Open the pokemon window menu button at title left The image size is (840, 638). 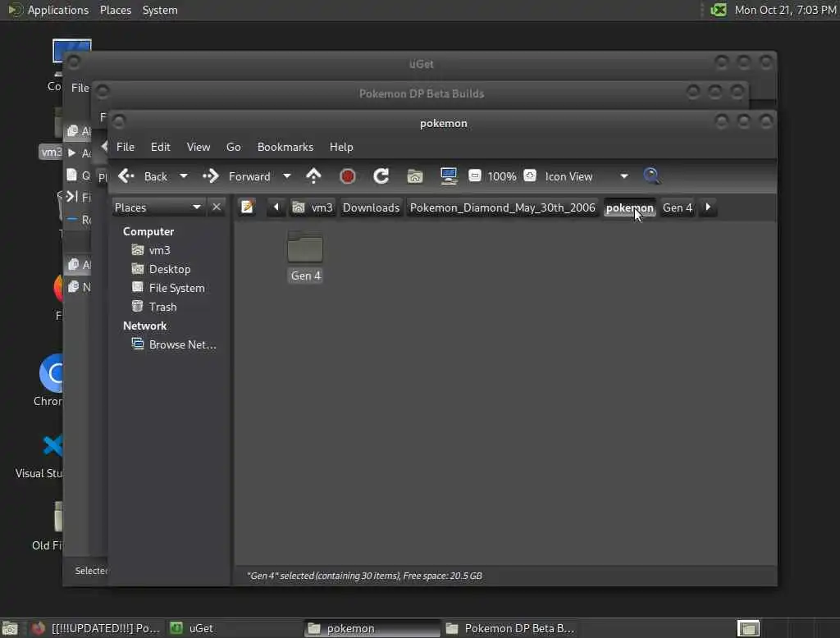tap(119, 123)
